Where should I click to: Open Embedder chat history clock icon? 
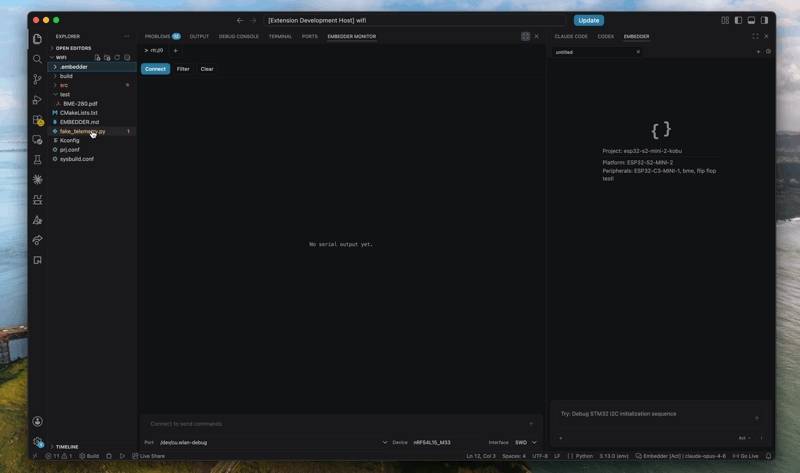pyautogui.click(x=768, y=52)
